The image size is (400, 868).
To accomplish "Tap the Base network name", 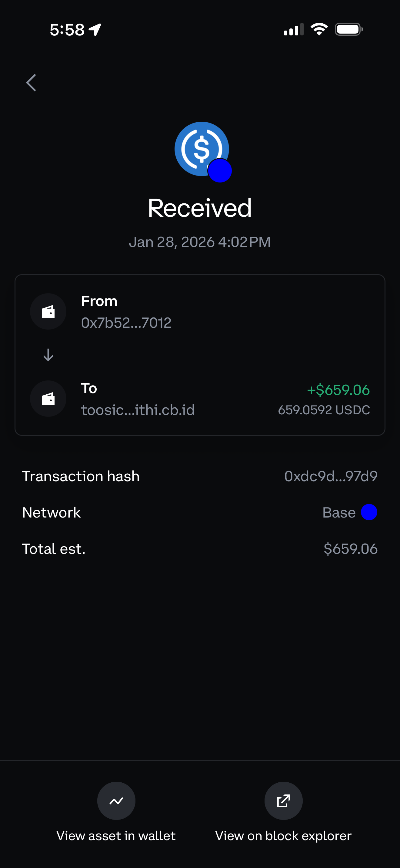I will click(338, 512).
